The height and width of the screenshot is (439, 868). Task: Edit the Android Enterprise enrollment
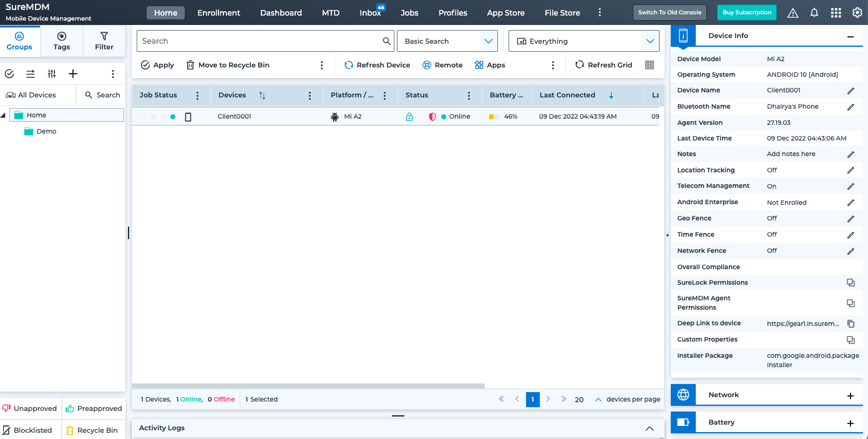(851, 202)
